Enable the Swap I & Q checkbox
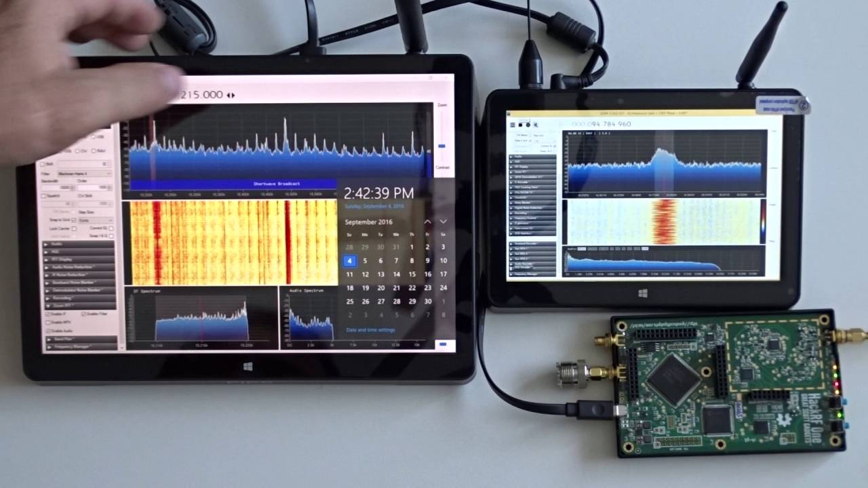The height and width of the screenshot is (488, 868). click(x=111, y=236)
